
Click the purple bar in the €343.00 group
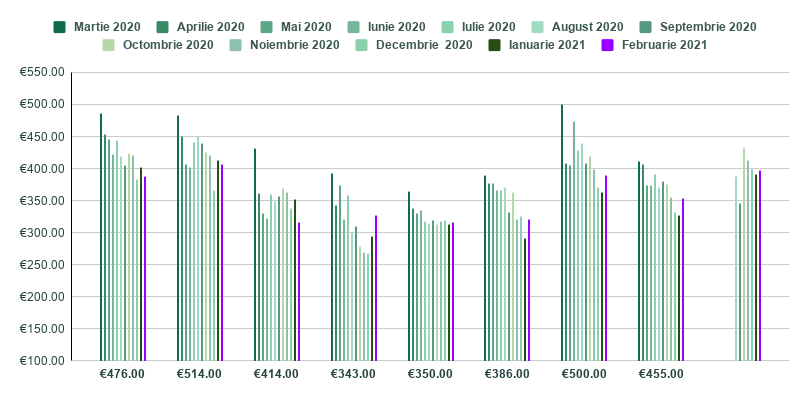click(x=376, y=288)
